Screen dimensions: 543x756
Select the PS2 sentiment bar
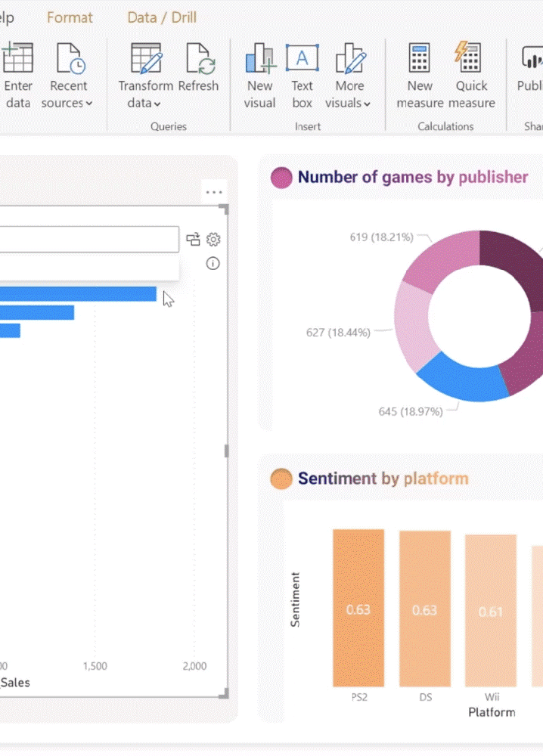pos(358,608)
